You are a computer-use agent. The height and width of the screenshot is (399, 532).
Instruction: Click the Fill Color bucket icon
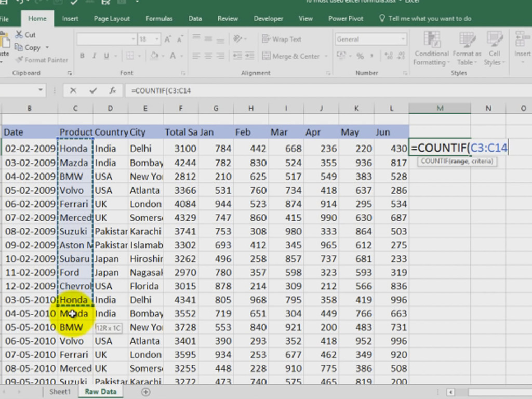coord(154,56)
